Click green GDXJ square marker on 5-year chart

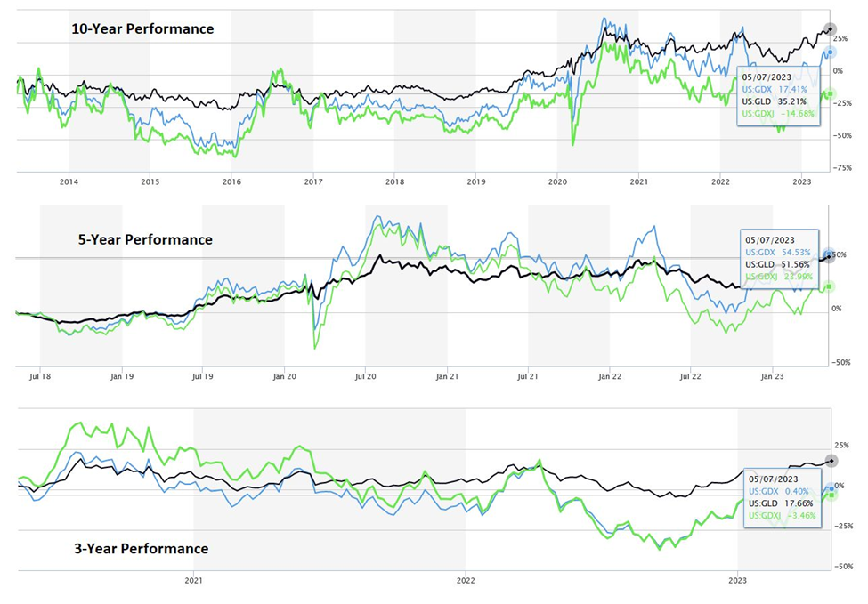pos(830,286)
